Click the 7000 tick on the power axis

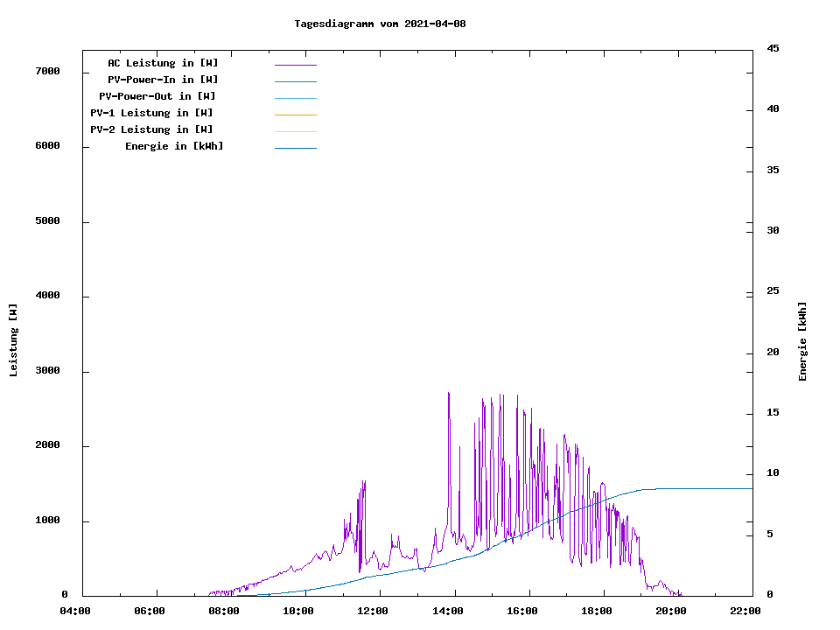[47, 71]
